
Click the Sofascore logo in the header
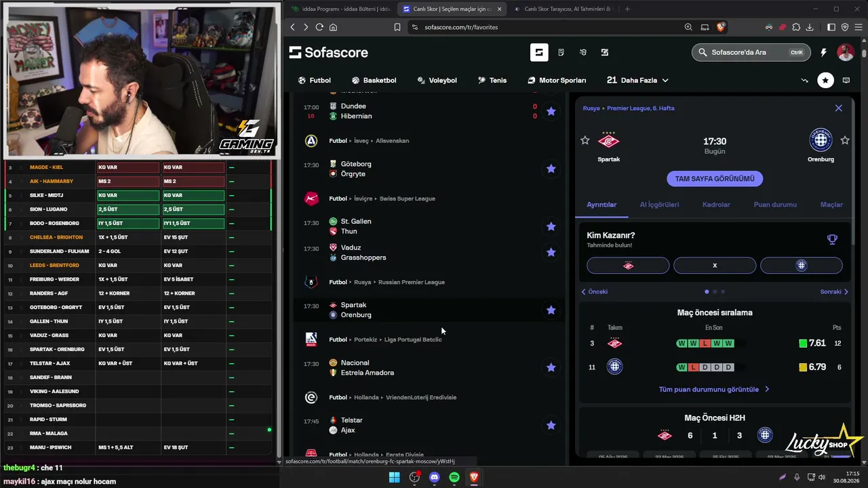pos(329,52)
